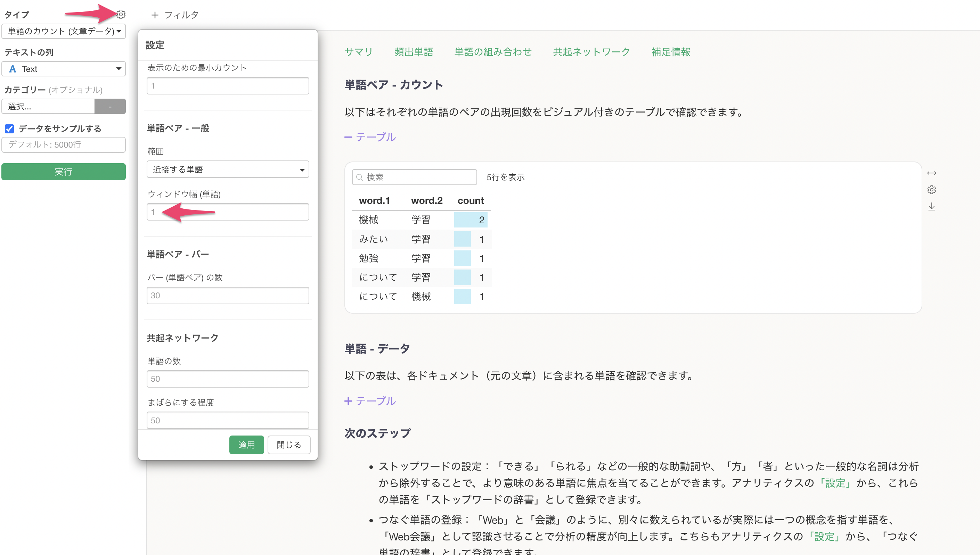Click the category minus button
The width and height of the screenshot is (980, 555).
[110, 106]
